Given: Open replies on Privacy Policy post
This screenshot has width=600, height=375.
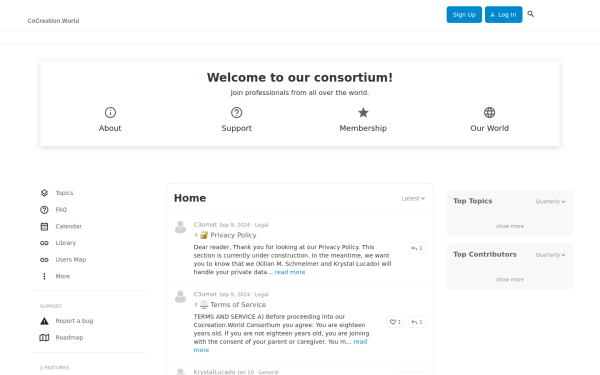Looking at the screenshot, I should [417, 248].
